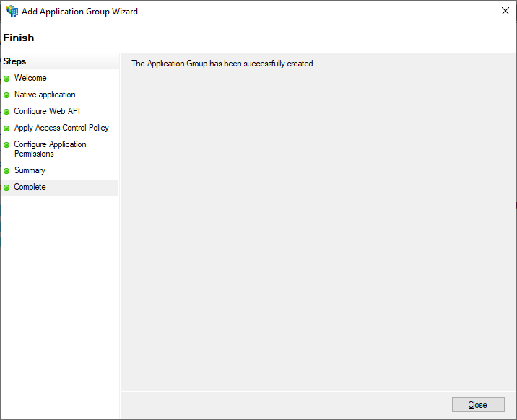Click the green dot beside Configure Application Permissions
This screenshot has width=517, height=420.
[x=6, y=145]
